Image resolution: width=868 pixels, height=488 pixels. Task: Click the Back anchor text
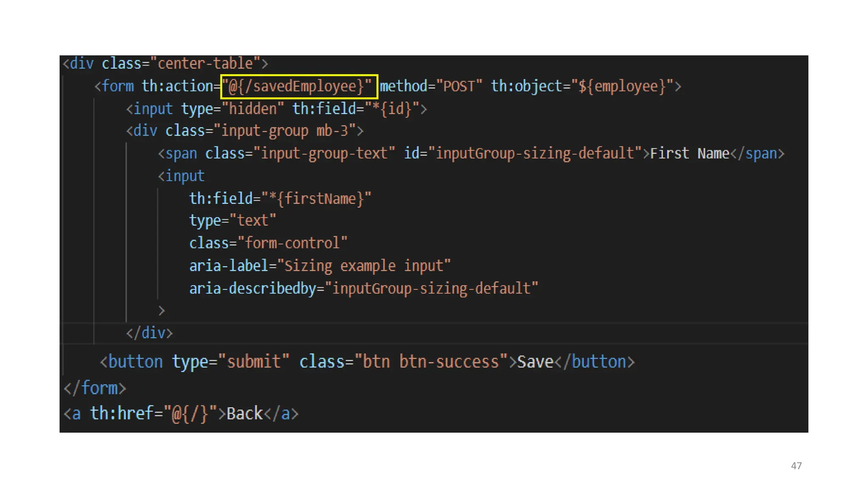click(245, 413)
